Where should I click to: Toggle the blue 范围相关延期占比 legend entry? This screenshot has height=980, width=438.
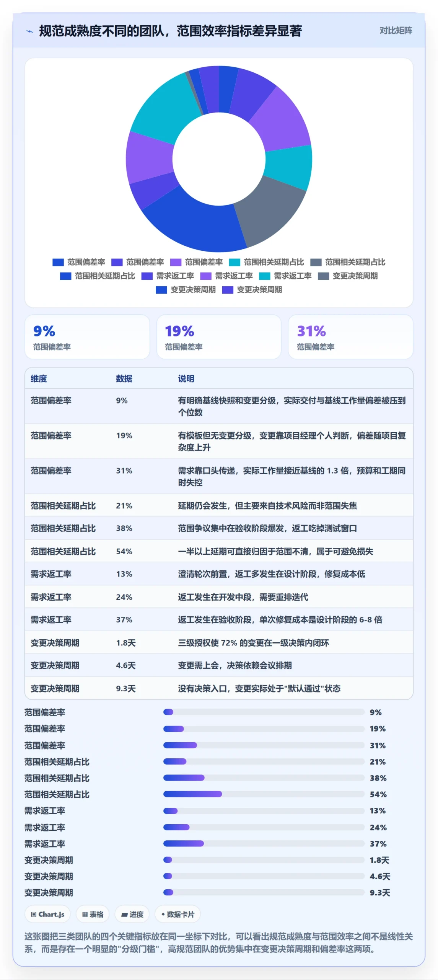pos(98,276)
